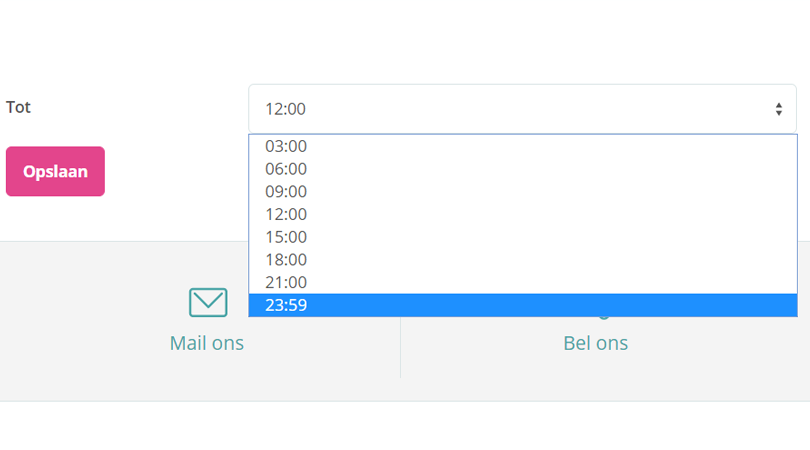Select 03:00 from the time list

click(286, 146)
